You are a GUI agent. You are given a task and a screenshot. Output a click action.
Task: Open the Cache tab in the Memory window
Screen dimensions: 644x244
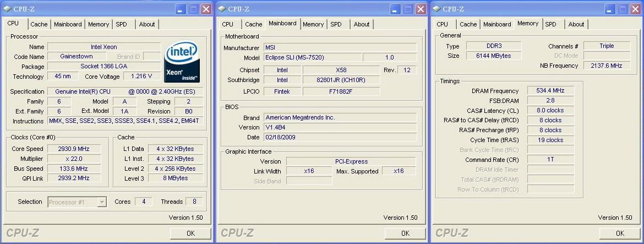click(x=468, y=24)
